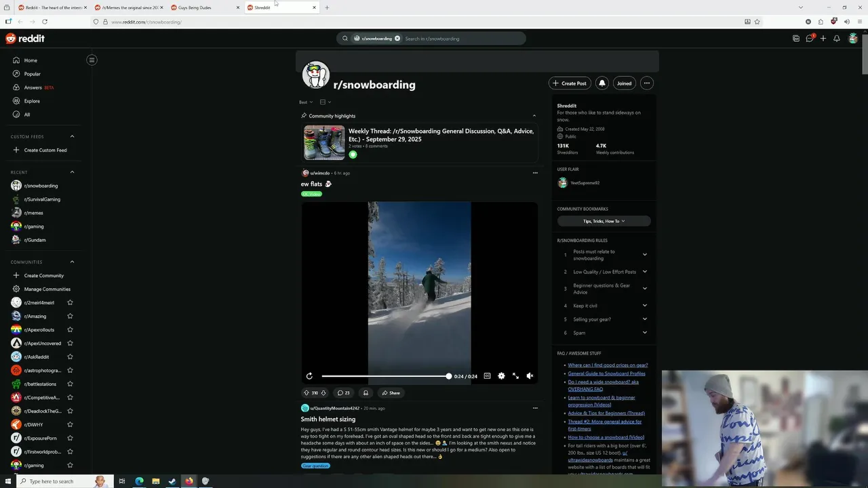Switch to the 'Guys Being Dudes' browser tab
The image size is (868, 488).
click(205, 7)
